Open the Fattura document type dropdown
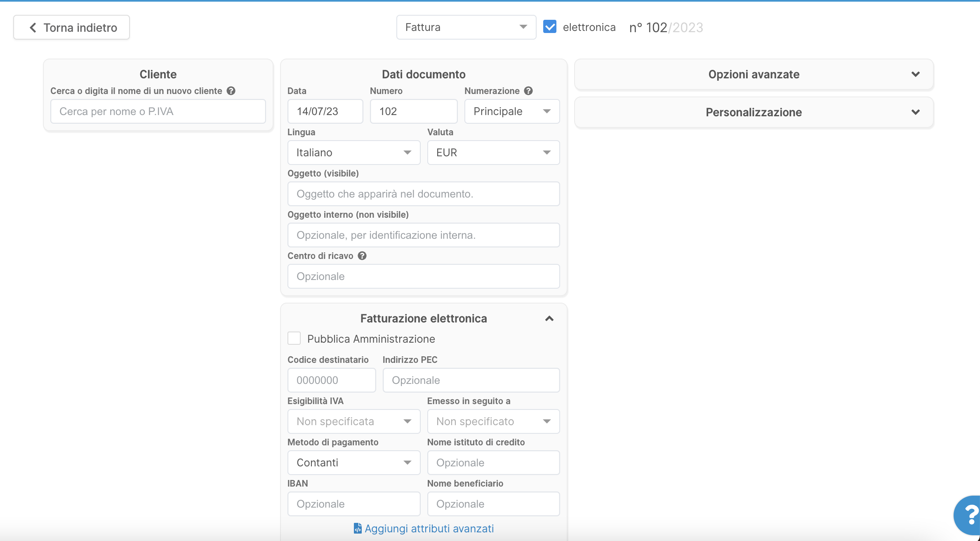The width and height of the screenshot is (980, 541). pyautogui.click(x=466, y=27)
